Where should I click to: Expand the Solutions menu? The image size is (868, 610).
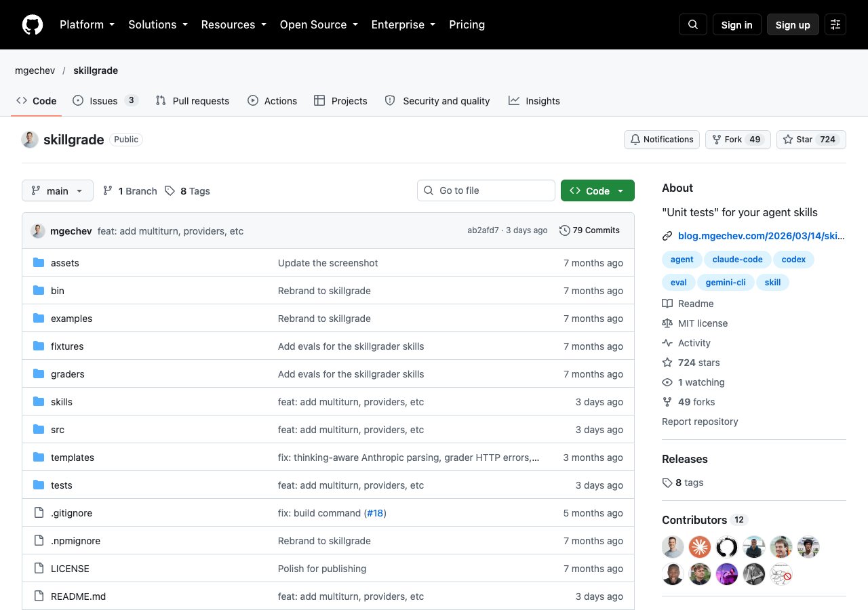pyautogui.click(x=157, y=24)
